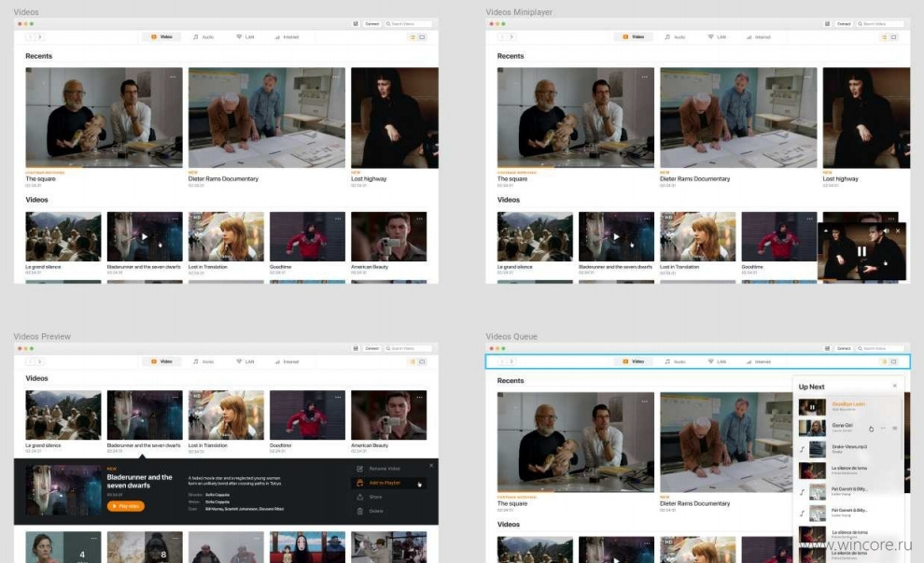Open options for The square in Videos Queue
The width and height of the screenshot is (924, 563).
coord(645,401)
